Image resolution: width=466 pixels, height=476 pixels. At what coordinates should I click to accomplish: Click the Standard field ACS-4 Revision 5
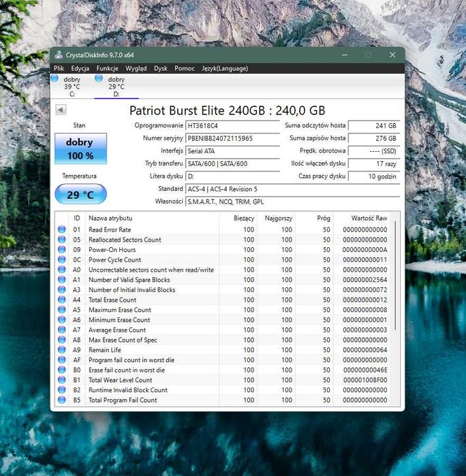point(292,189)
